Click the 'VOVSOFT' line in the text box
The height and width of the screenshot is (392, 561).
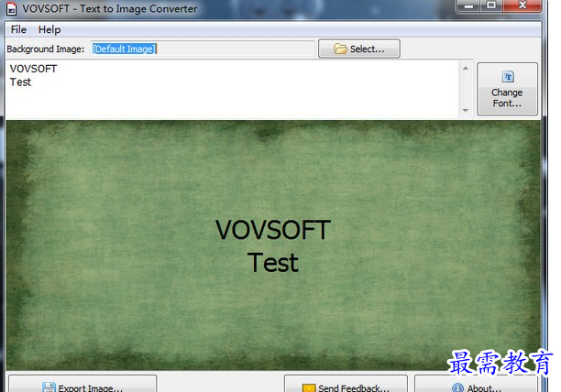pos(33,69)
